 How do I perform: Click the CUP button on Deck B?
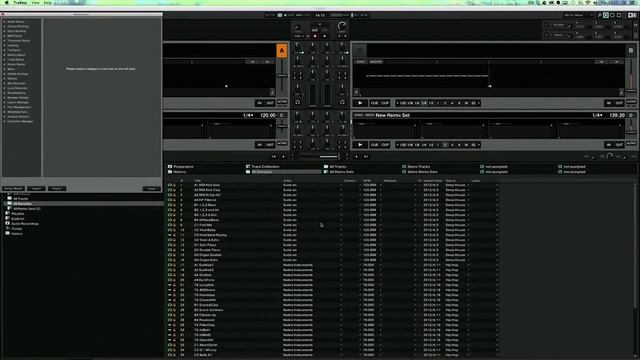coord(385,103)
